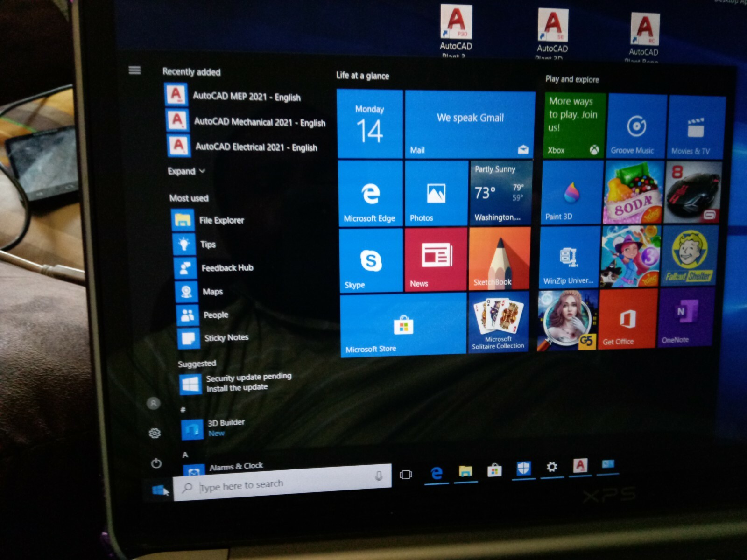Open Microsoft Solitaire Collection tile
Screen dimensions: 747x560
tap(499, 322)
